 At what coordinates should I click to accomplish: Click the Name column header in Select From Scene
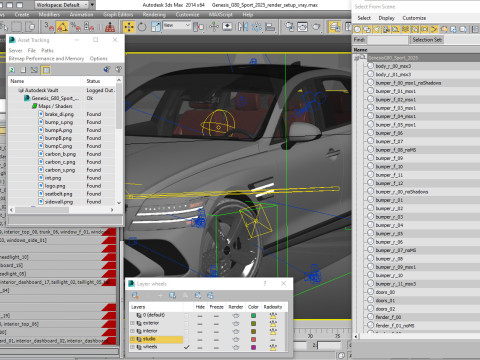416,50
